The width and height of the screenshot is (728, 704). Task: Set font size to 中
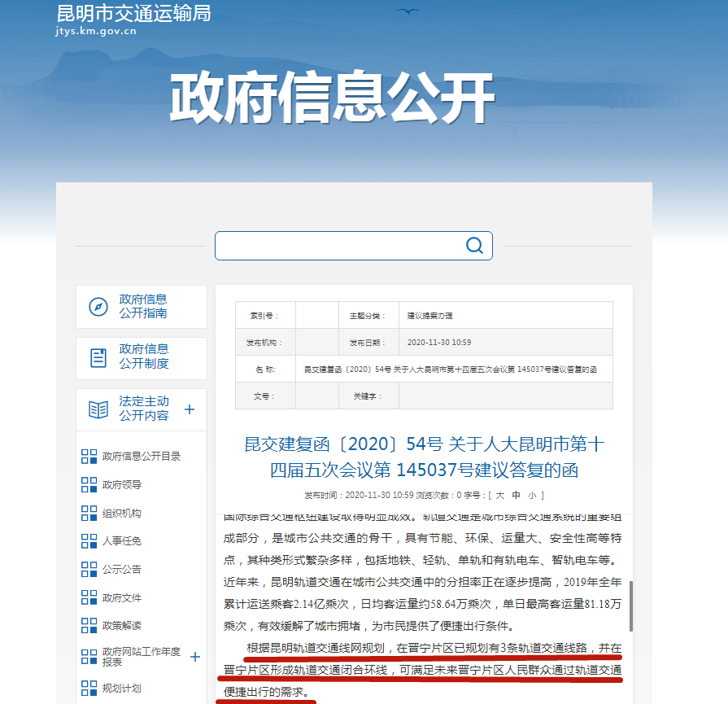516,496
